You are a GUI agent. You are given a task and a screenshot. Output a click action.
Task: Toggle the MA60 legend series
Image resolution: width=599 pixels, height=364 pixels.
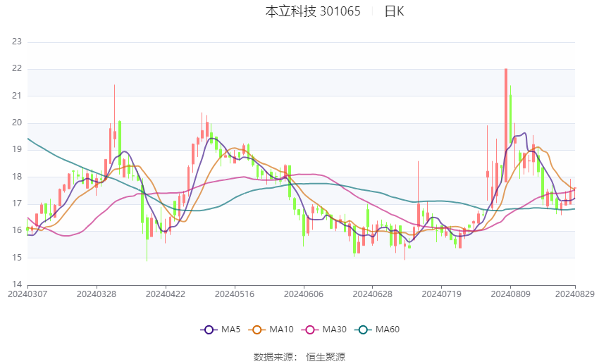point(377,330)
